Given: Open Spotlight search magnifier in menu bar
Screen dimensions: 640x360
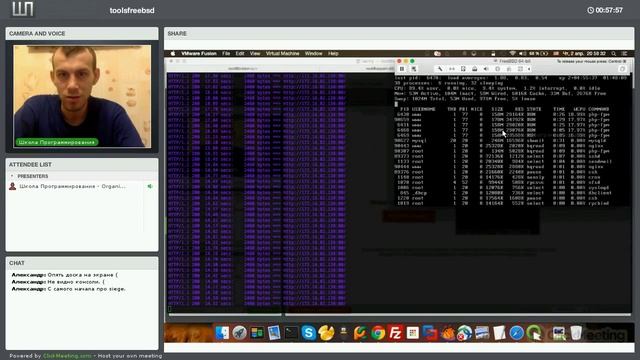Looking at the screenshot, I should (613, 53).
